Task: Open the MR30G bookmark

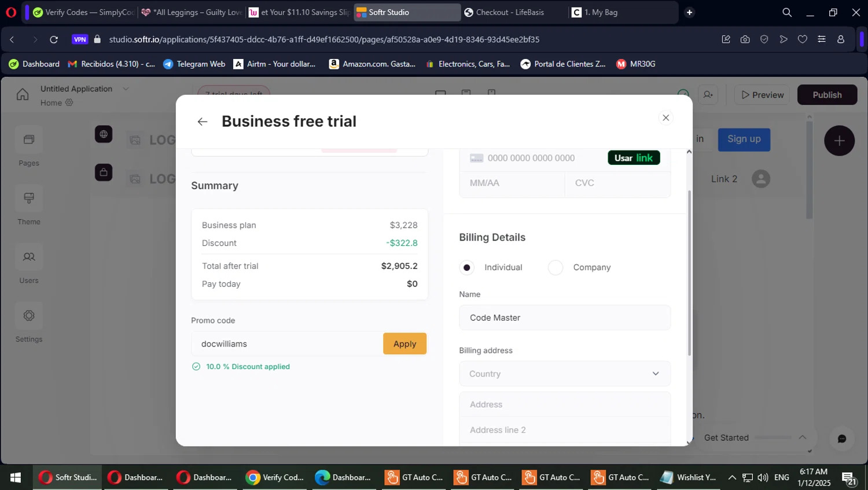Action: coord(636,64)
